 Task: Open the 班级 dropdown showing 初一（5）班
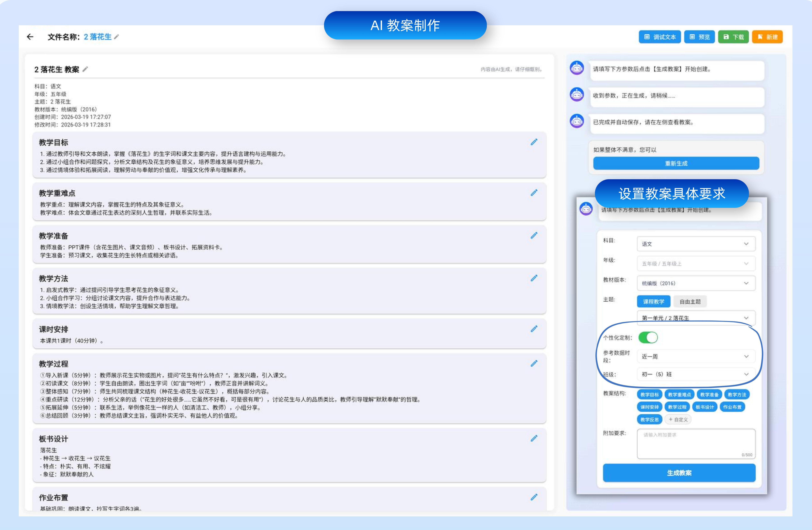(x=696, y=374)
